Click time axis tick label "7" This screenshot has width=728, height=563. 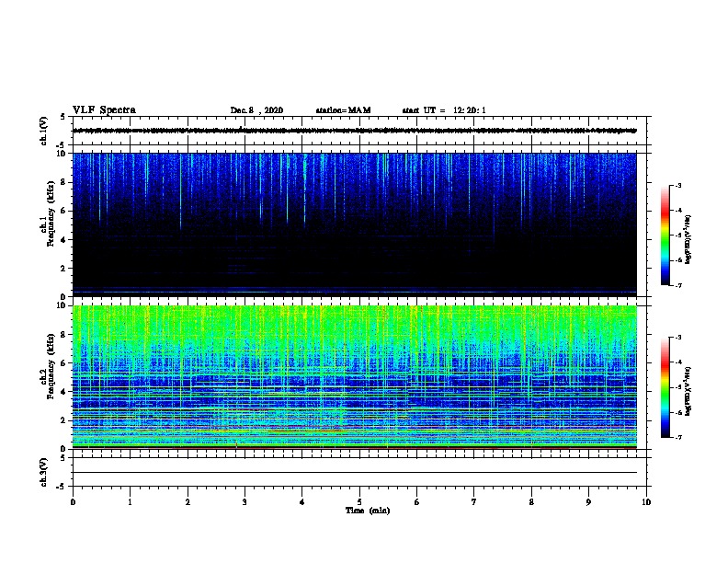tap(474, 501)
